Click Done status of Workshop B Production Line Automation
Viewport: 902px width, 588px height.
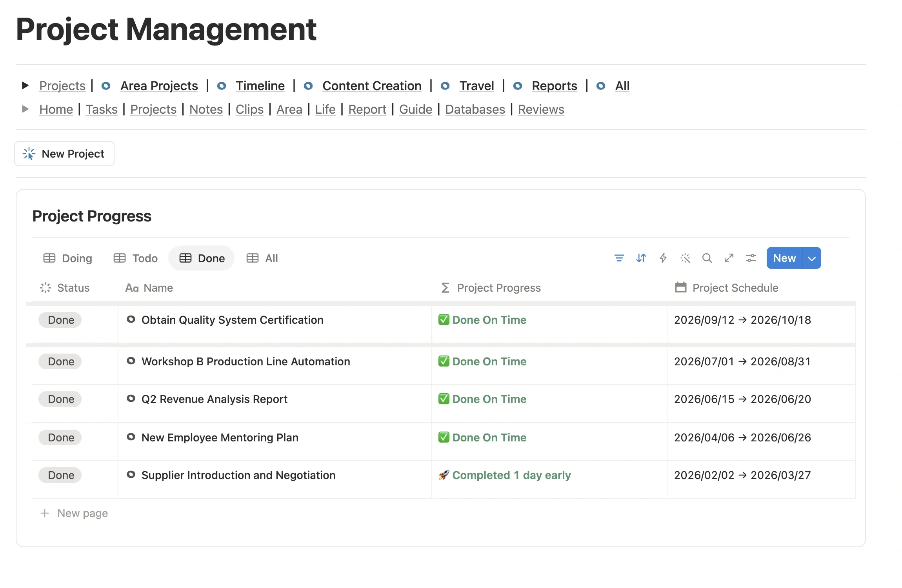[x=60, y=361]
